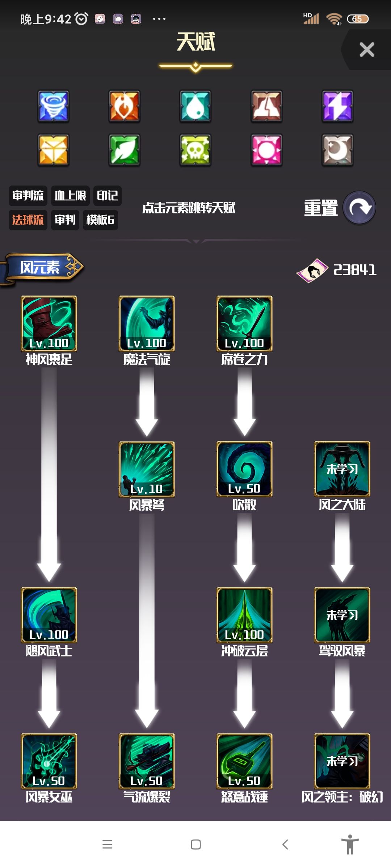391x868 pixels.
Task: Select the green leaf element icon
Action: click(x=124, y=150)
